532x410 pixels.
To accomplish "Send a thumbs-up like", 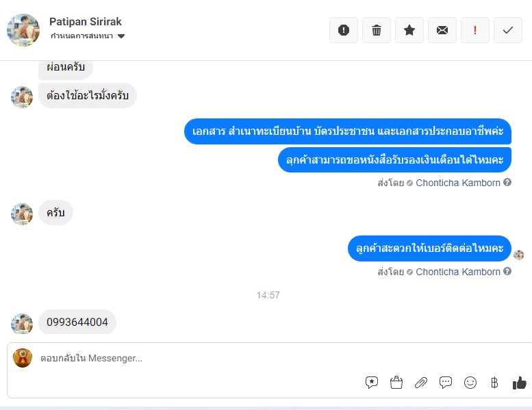I will [520, 383].
